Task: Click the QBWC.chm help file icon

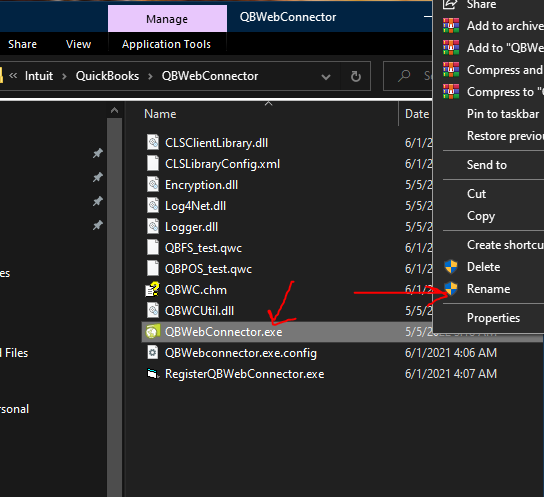Action: click(x=152, y=290)
